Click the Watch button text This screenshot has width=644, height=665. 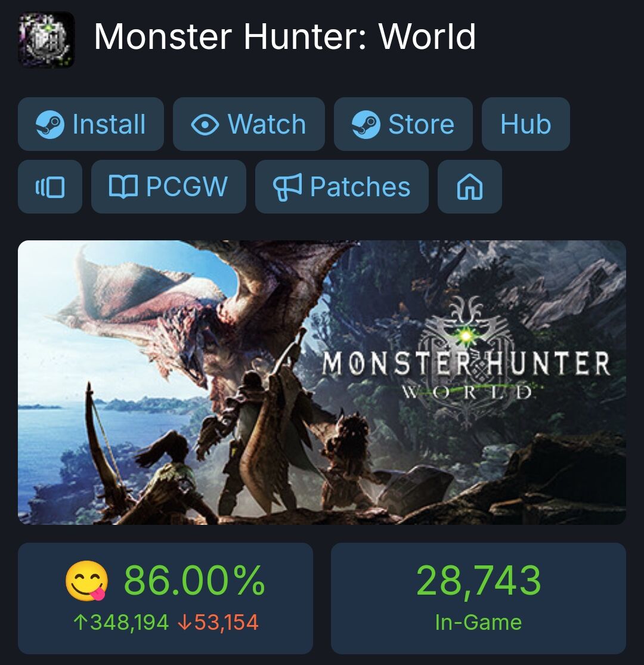[x=267, y=124]
